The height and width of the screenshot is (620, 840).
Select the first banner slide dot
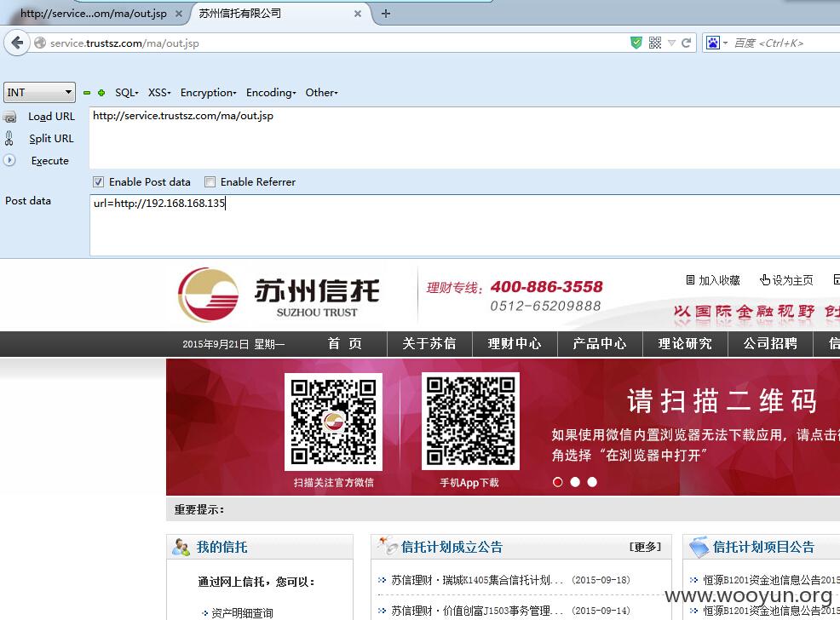[x=558, y=482]
